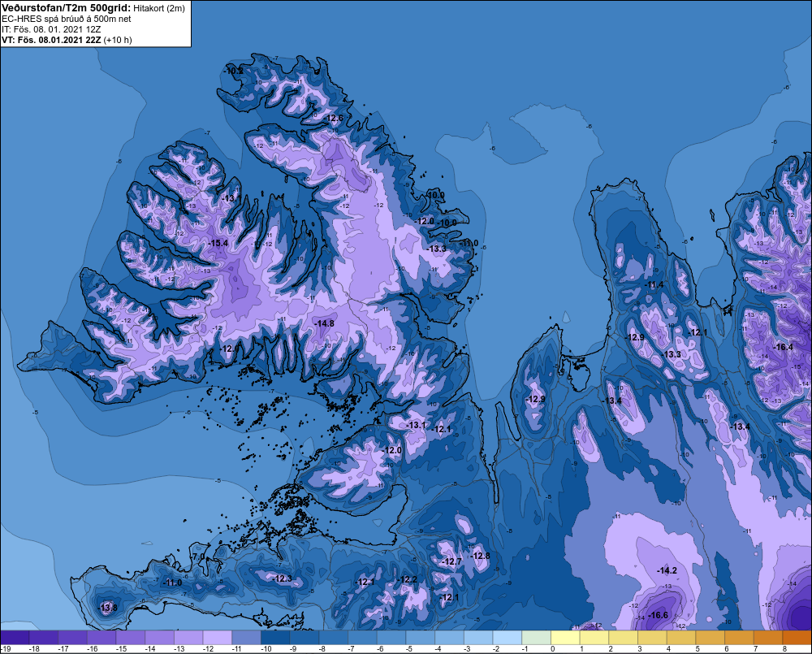
Task: Click the -7.0 temperature label
Action: 197,556
